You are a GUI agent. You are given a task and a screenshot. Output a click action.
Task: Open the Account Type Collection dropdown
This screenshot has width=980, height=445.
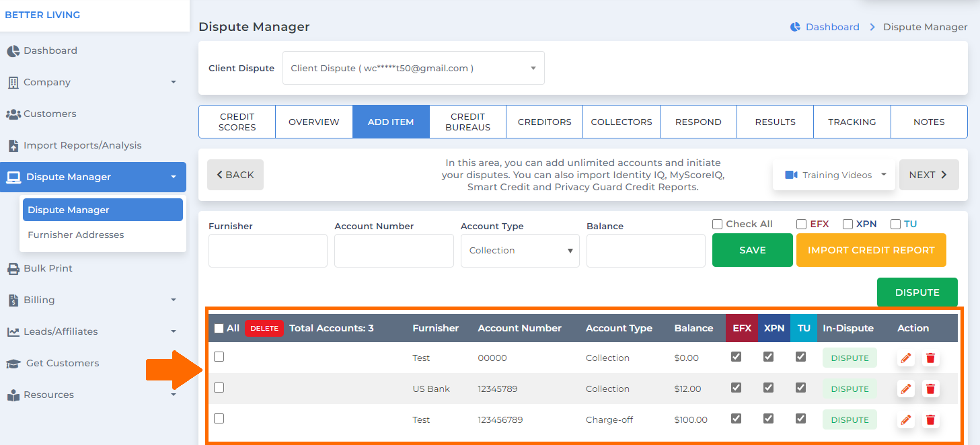(x=520, y=251)
